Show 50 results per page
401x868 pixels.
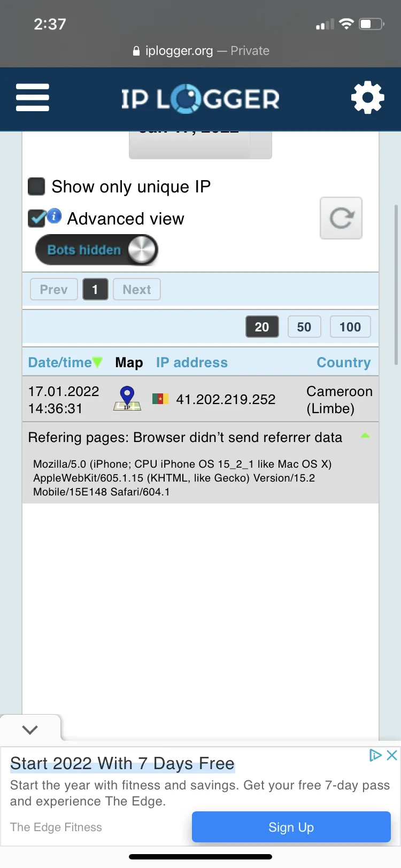point(304,327)
